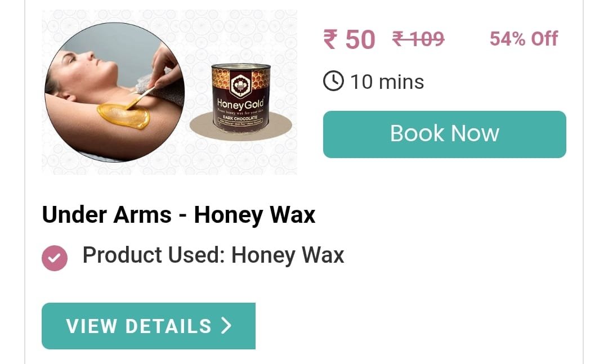Click the Under Arms - Honey Wax title
This screenshot has height=364, width=608.
178,215
